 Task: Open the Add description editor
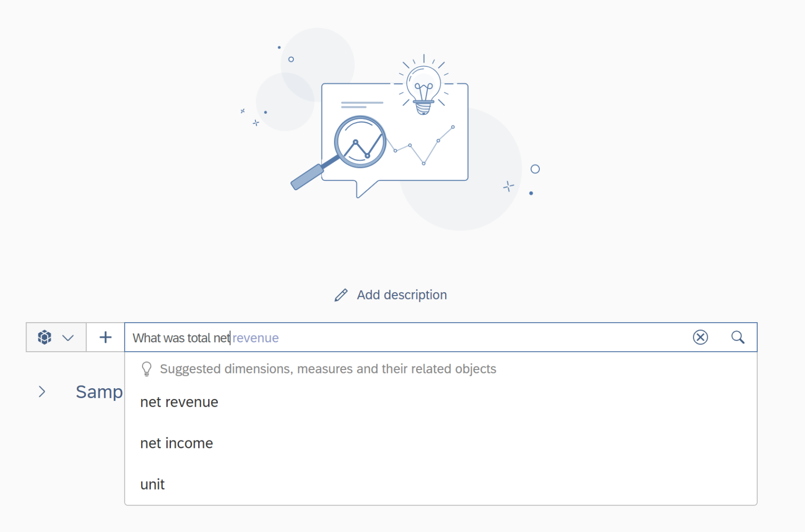(x=401, y=295)
